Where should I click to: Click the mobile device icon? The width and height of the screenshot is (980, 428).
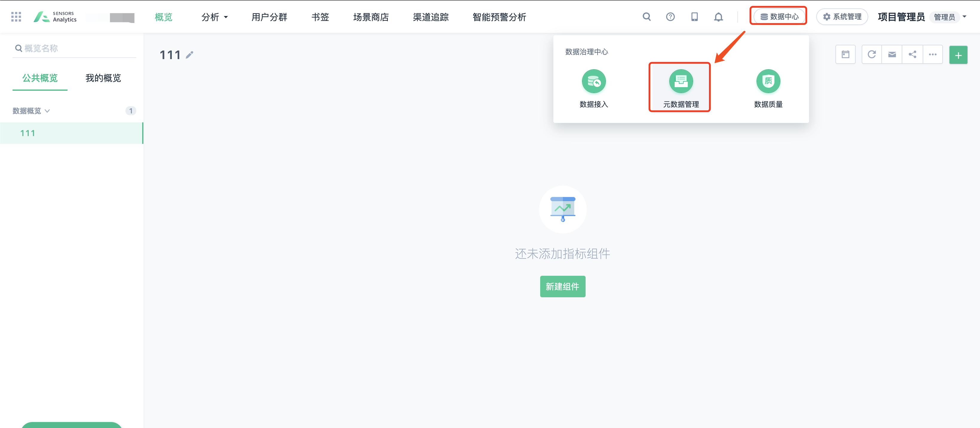[694, 17]
